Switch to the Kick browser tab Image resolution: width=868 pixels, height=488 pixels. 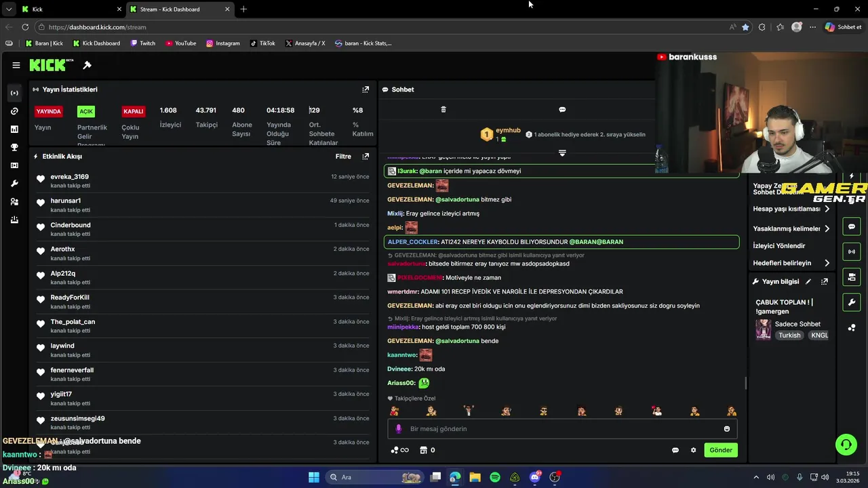click(70, 9)
